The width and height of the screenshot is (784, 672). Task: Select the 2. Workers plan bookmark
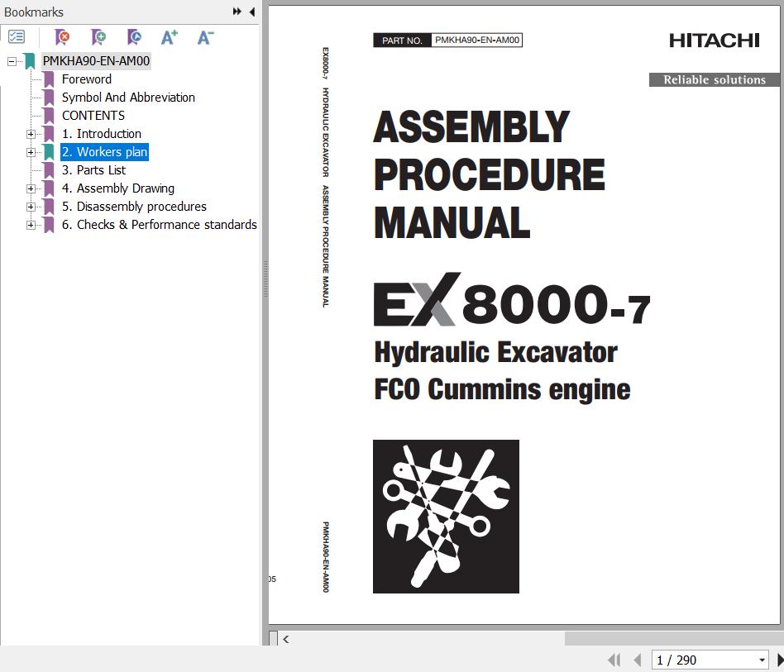click(104, 152)
